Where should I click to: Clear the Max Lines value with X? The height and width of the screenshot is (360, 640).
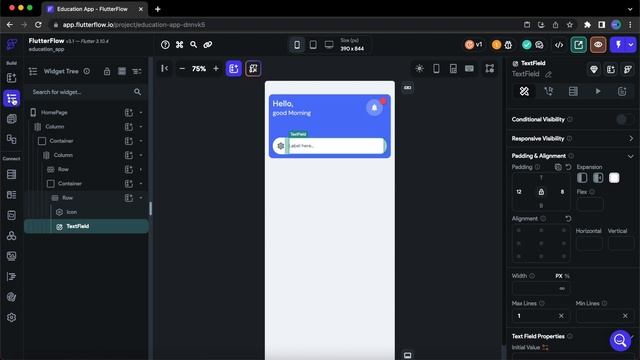coord(561,316)
